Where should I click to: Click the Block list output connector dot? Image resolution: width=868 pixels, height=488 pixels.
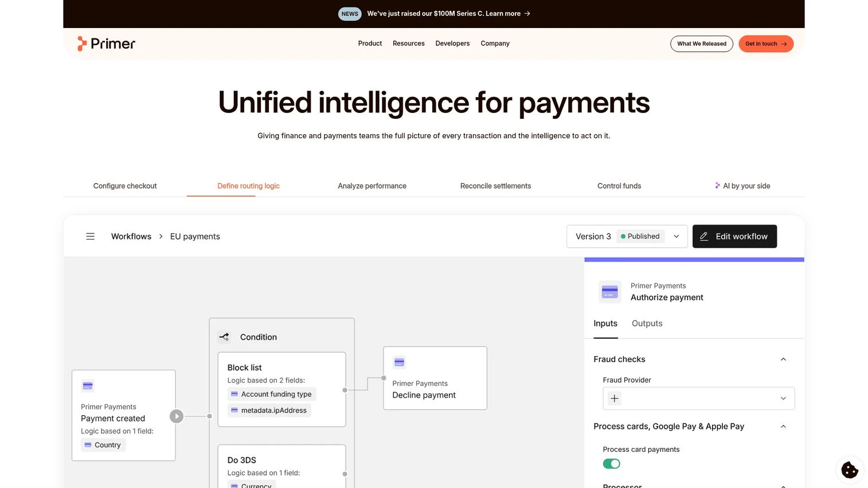coord(345,390)
